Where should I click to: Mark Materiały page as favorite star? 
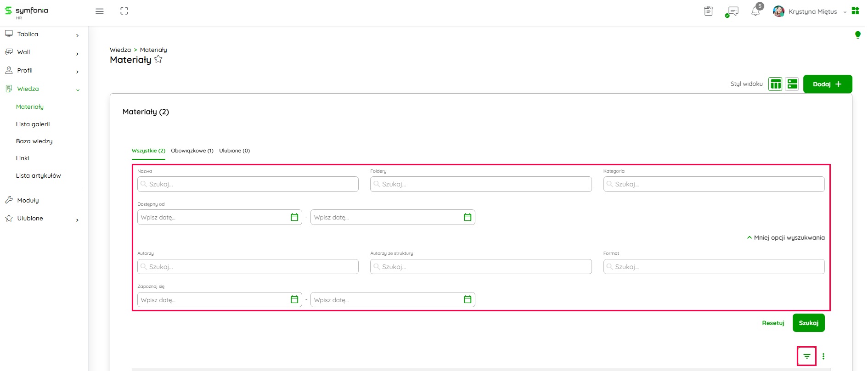click(x=158, y=59)
